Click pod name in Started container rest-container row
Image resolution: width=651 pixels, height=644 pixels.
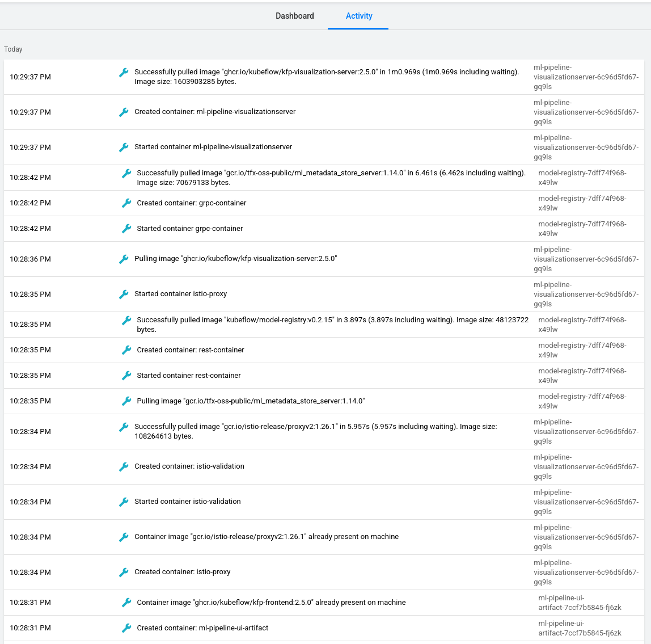[582, 376]
